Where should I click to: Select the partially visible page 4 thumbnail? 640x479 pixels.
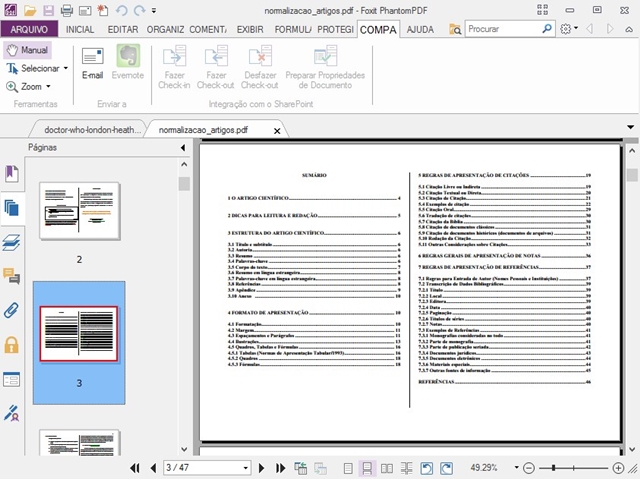tap(80, 442)
